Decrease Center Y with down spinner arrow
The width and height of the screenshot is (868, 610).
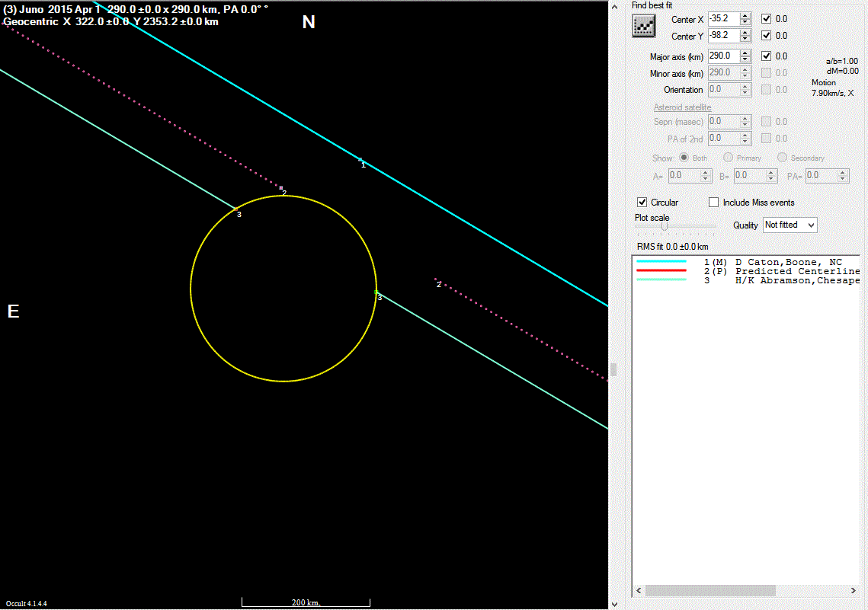pos(745,40)
